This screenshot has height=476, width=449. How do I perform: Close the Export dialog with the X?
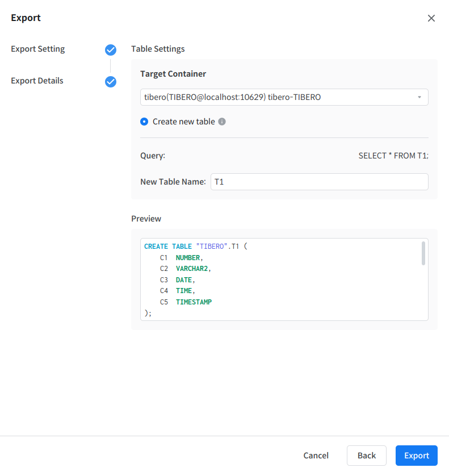coord(431,18)
